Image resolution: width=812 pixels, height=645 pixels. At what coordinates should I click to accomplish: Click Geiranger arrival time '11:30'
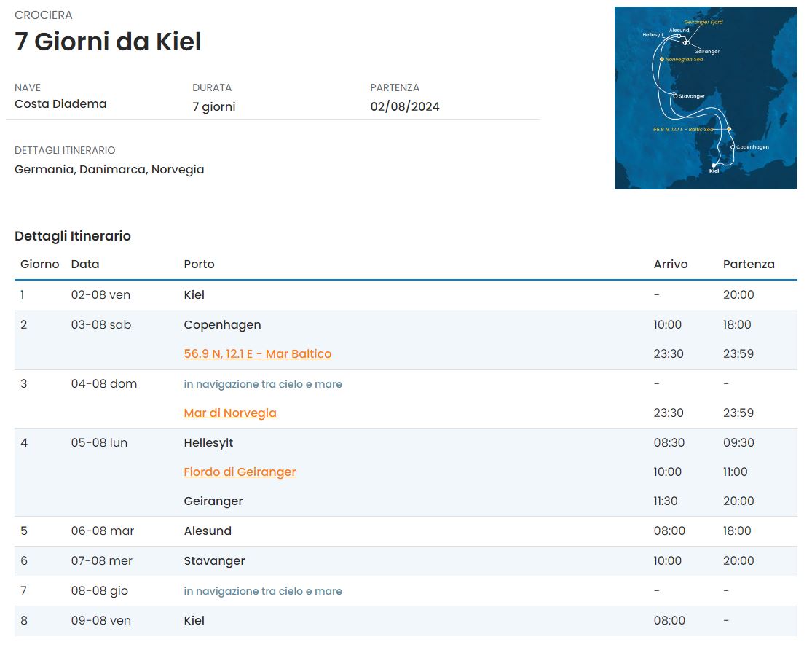(666, 501)
